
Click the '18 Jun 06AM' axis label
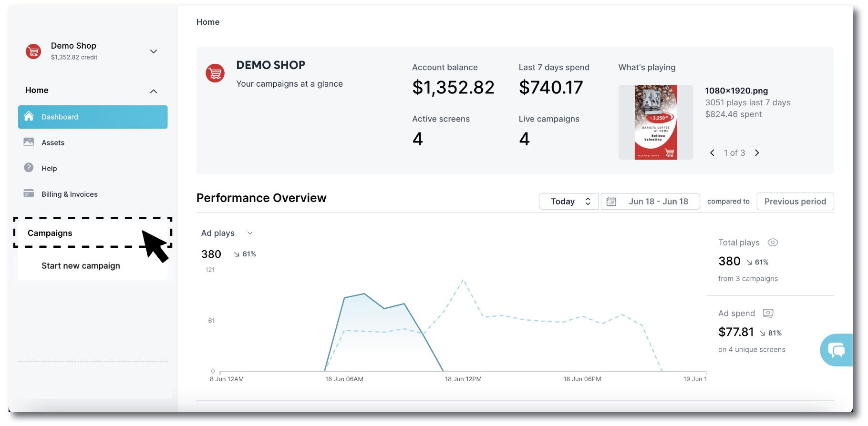point(344,379)
